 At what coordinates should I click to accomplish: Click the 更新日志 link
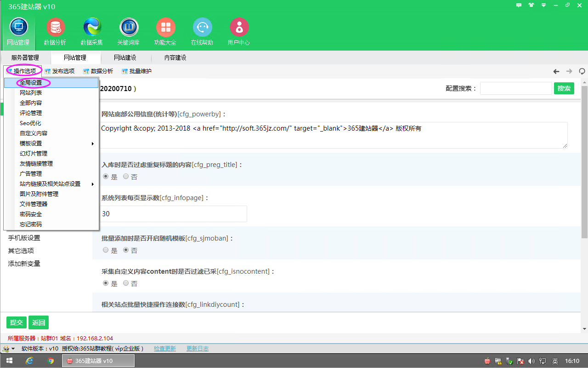click(198, 349)
